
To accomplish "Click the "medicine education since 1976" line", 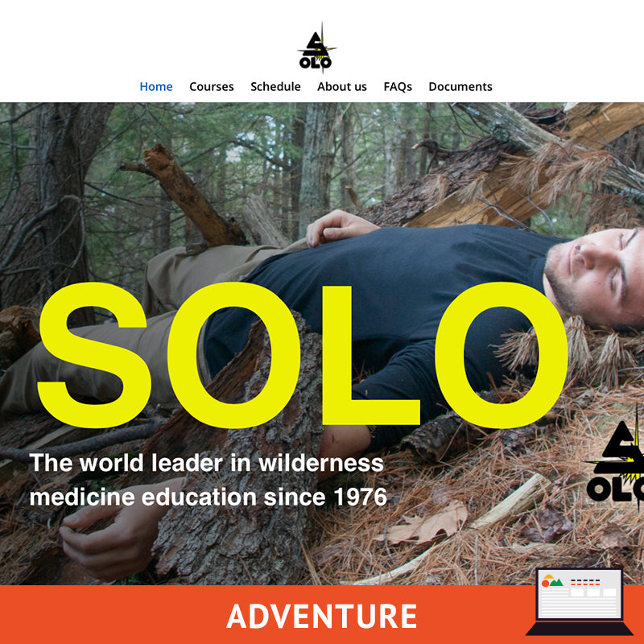I will click(208, 497).
